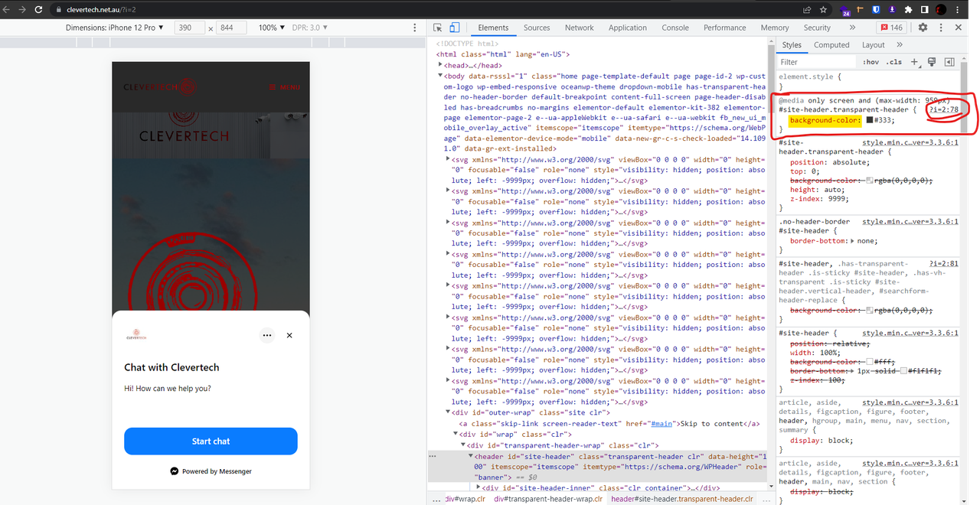The image size is (980, 505).
Task: Open the DPR 3.0 dropdown
Action: (310, 28)
